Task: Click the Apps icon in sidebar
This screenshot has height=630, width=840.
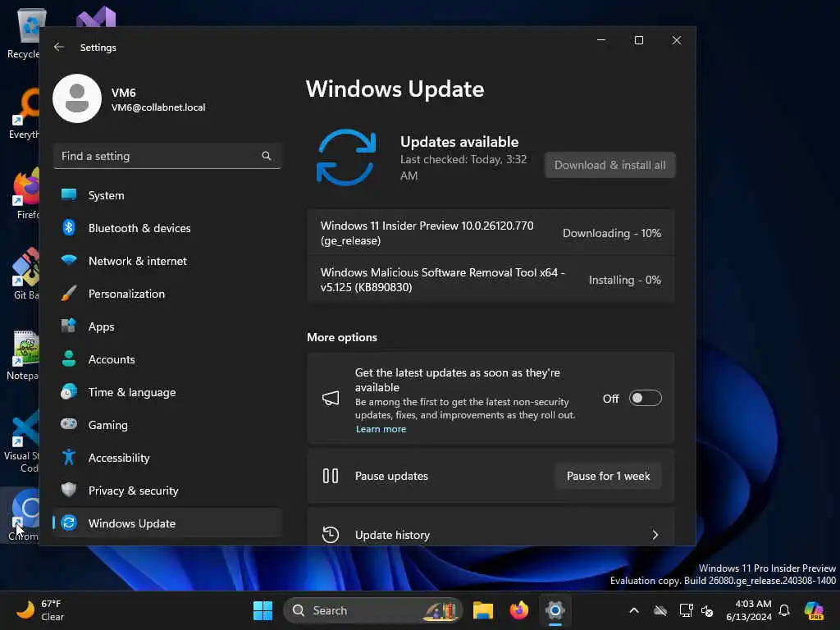Action: coord(69,326)
